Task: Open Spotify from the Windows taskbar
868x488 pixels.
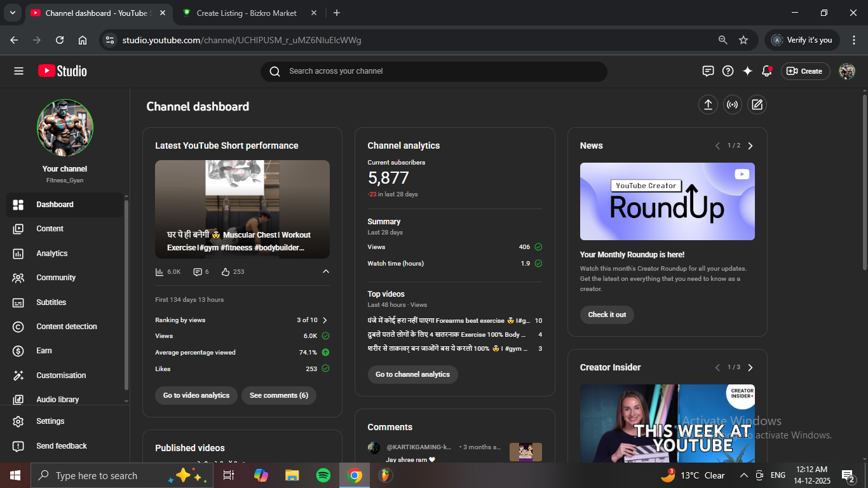Action: (323, 475)
